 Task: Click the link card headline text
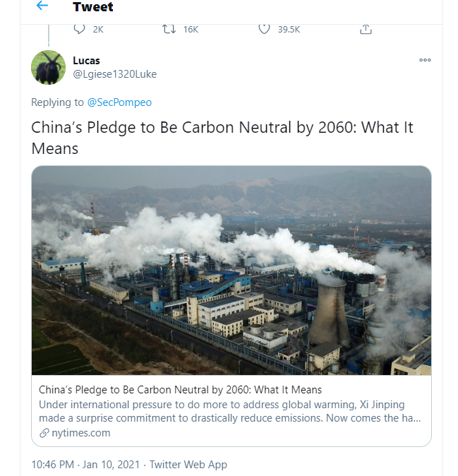pos(180,389)
